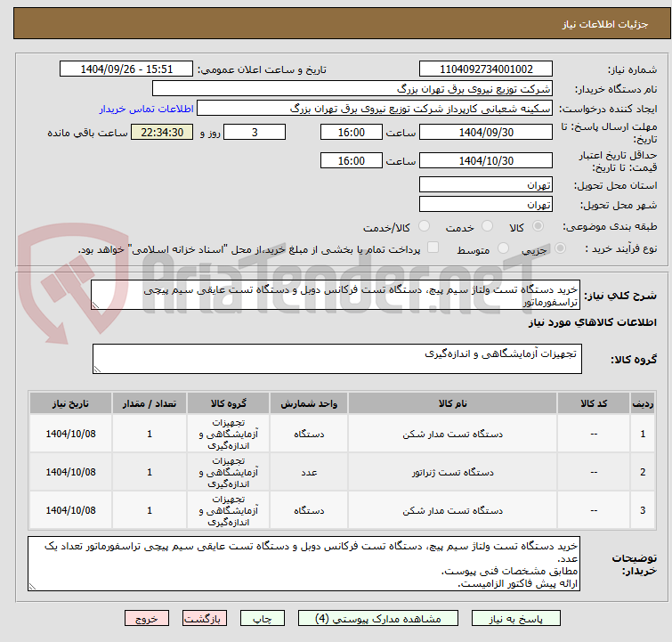672x642 pixels.
Task: Click the شماره نیاز field 1104092734001002
Action: coord(486,69)
